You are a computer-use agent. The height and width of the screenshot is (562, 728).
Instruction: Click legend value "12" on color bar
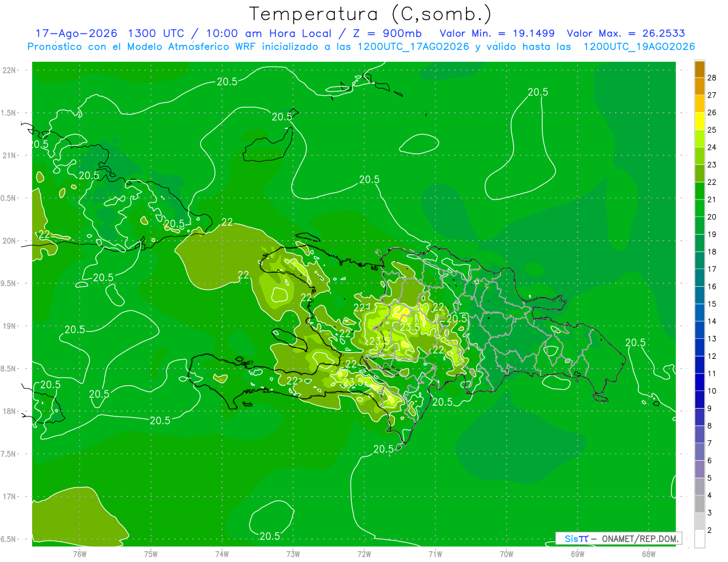712,356
